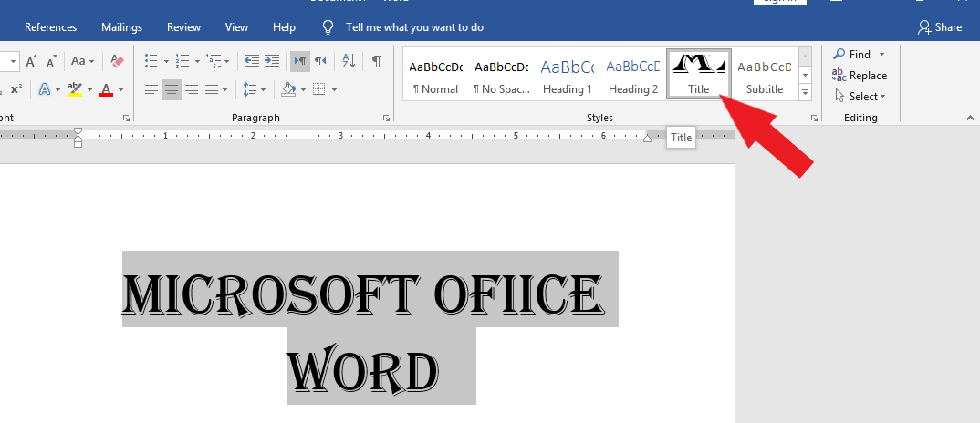This screenshot has width=980, height=423.
Task: Apply the No Spacing style
Action: point(501,74)
